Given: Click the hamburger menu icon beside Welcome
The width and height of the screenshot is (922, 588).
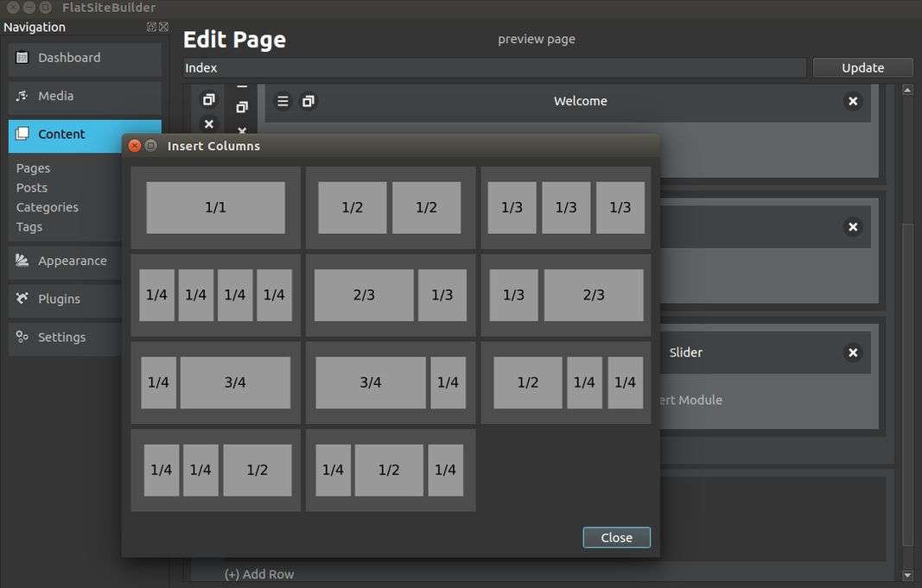Looking at the screenshot, I should click(283, 102).
